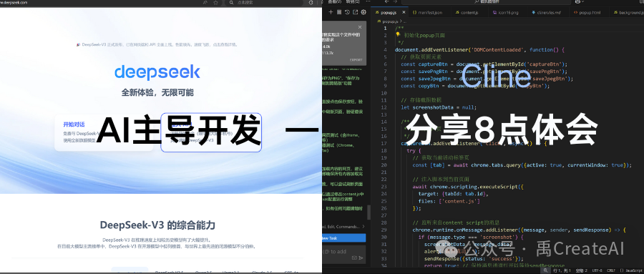Click the CRLF line-ending status item

(611, 270)
